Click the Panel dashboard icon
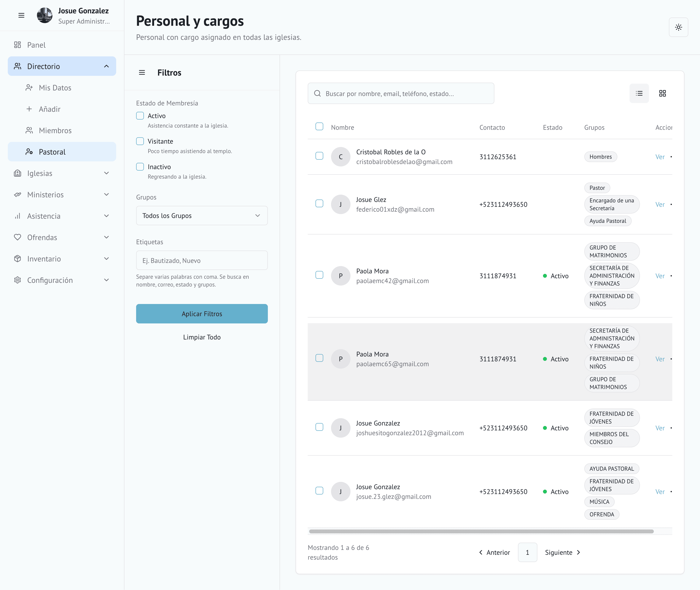700x590 pixels. pyautogui.click(x=17, y=45)
